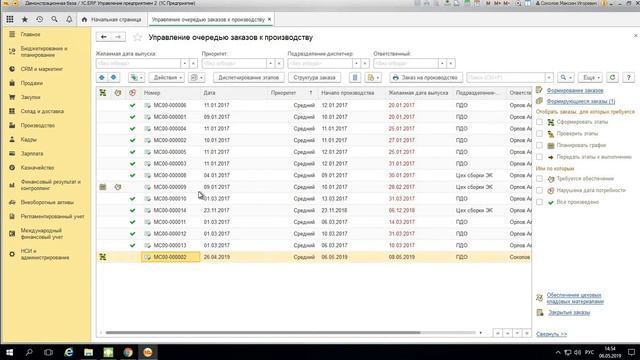Click Заказ на производство button
Screen dimensions: 640x360
pyautogui.click(x=426, y=78)
